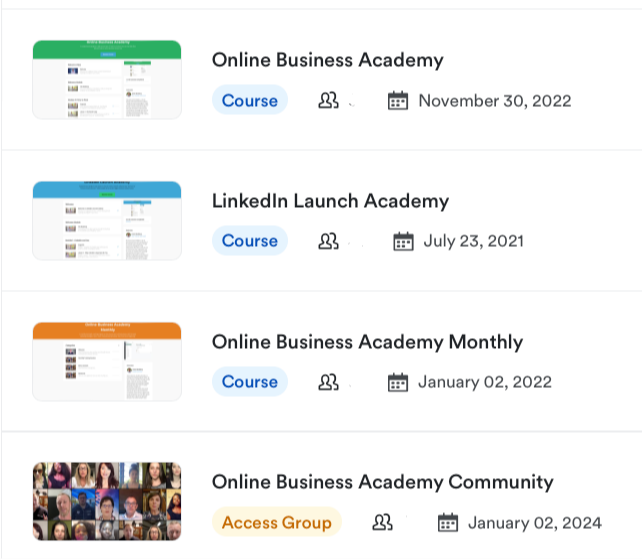Viewport: 642px width, 559px height.
Task: Click calendar icon beside November 30, 2022
Action: pyautogui.click(x=398, y=100)
